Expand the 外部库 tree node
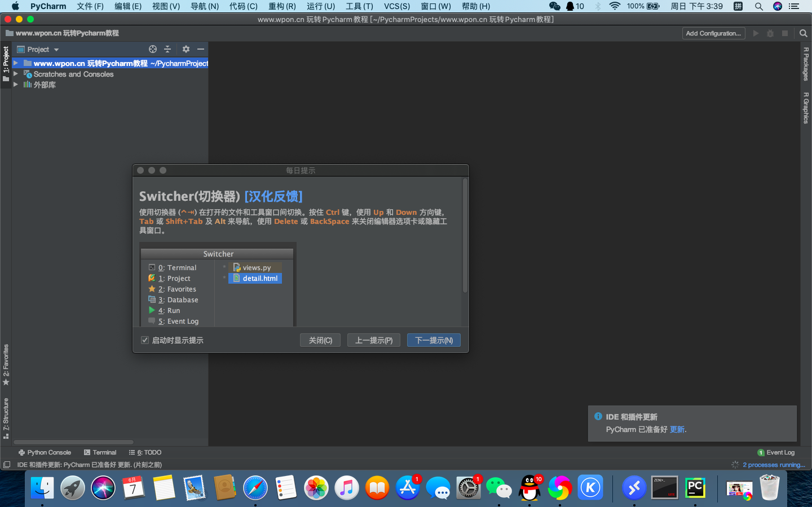 click(16, 85)
